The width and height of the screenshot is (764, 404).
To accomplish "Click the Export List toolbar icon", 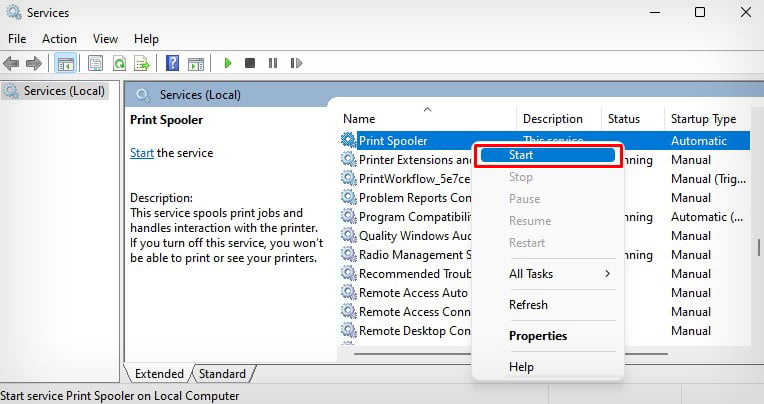I will coord(142,63).
